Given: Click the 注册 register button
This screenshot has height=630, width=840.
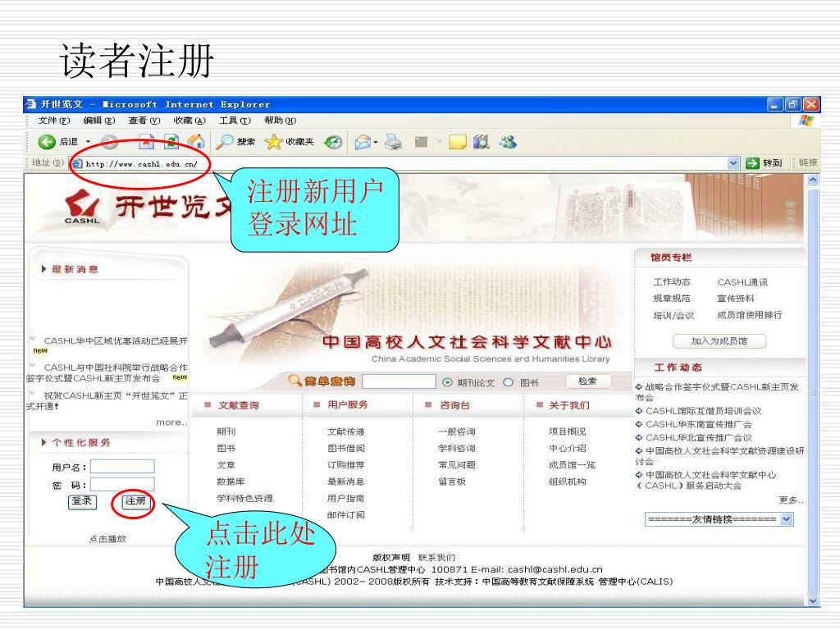Looking at the screenshot, I should tap(135, 501).
